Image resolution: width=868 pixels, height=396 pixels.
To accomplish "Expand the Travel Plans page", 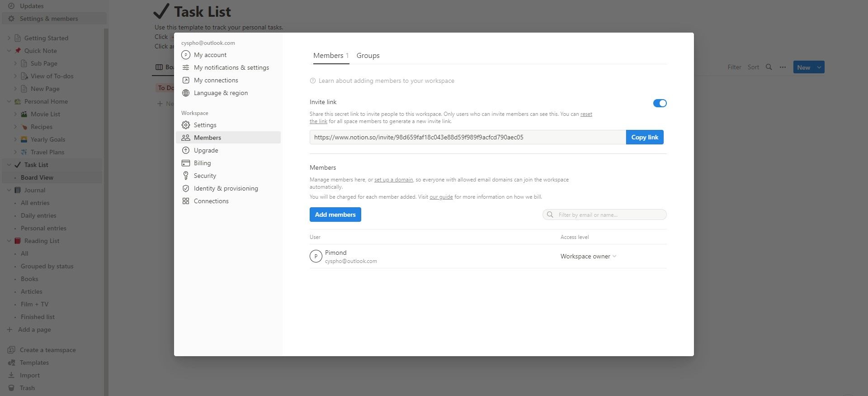I will (x=15, y=152).
